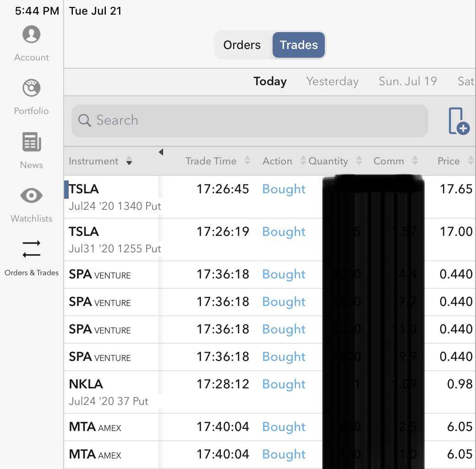
Task: Open the Portfolio icon in sidebar
Action: coord(31,88)
